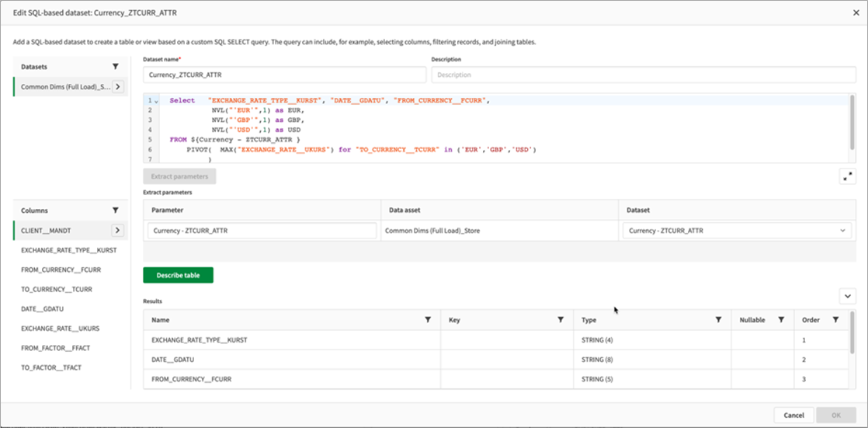Select TO_CURRENCY__TCURR in the Columns list

[57, 289]
